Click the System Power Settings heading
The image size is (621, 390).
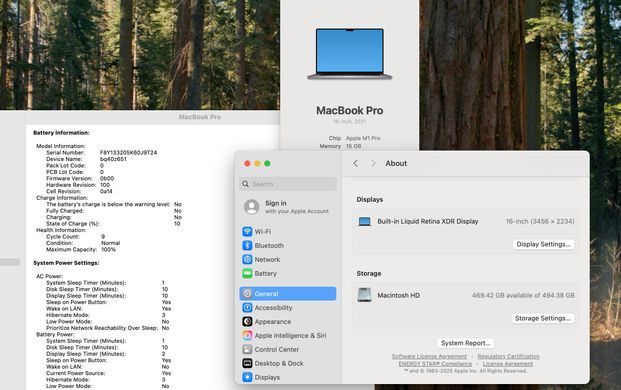click(66, 263)
